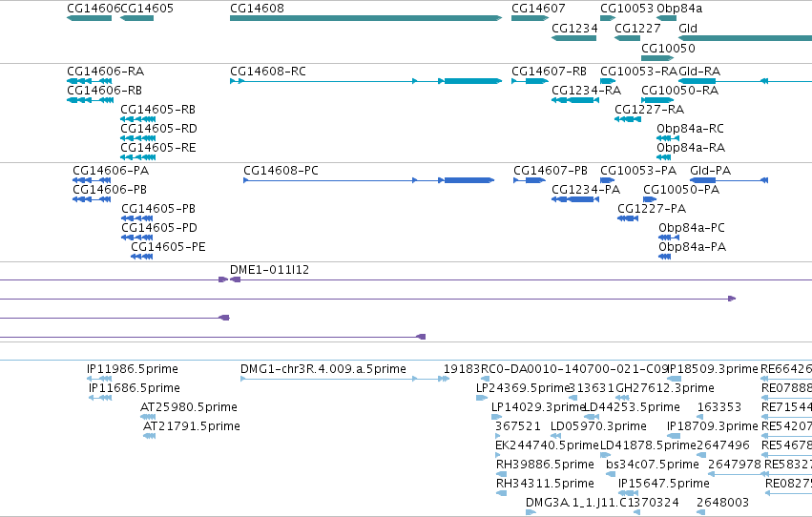The image size is (812, 517).
Task: Select transcript CG14605-RB
Action: pyautogui.click(x=137, y=119)
